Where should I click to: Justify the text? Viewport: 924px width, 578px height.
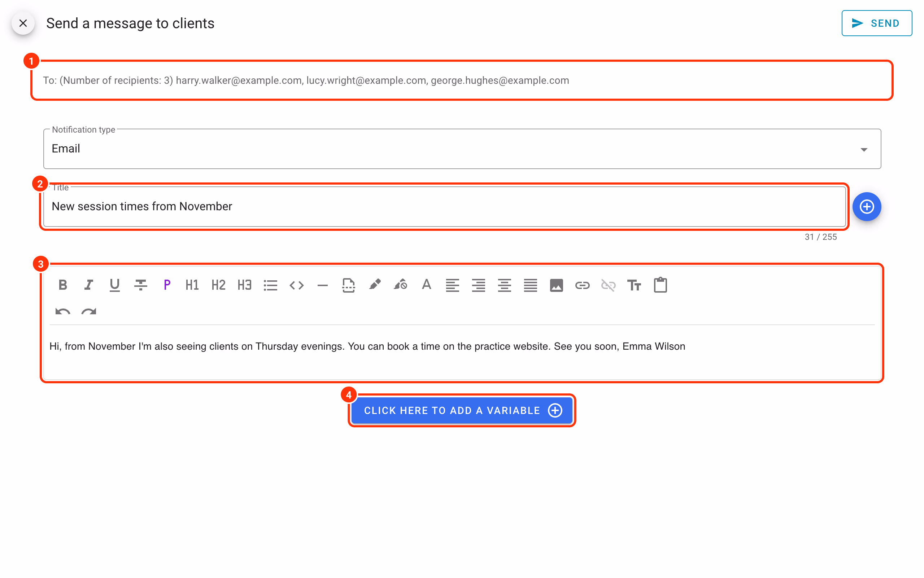click(x=530, y=285)
